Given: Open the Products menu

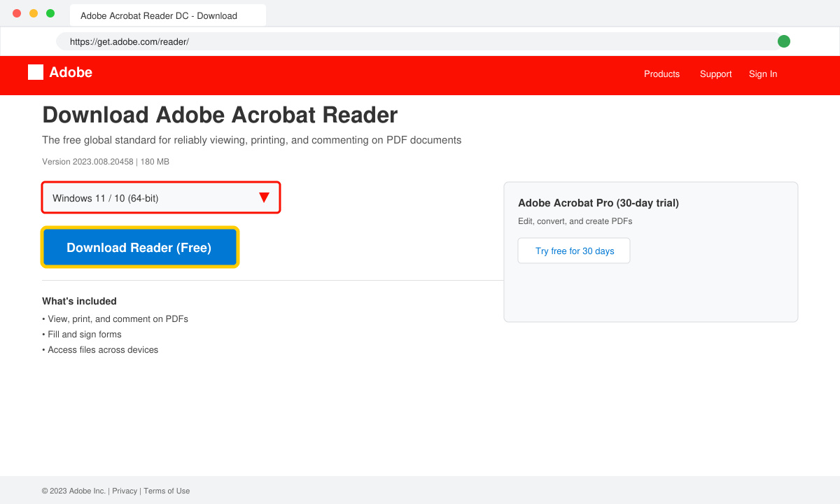Looking at the screenshot, I should coord(661,73).
